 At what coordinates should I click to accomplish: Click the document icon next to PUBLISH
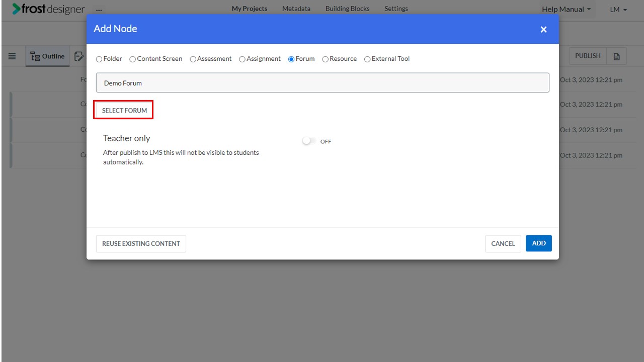616,56
